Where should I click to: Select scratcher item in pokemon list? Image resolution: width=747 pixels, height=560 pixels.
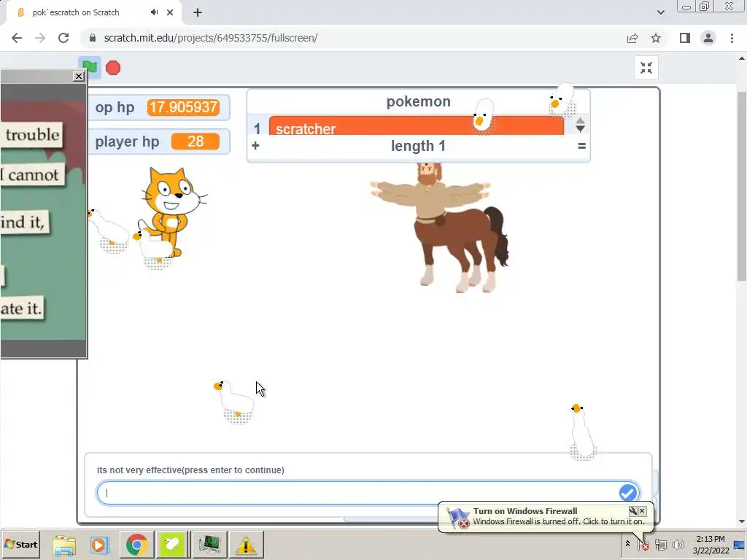tap(416, 126)
